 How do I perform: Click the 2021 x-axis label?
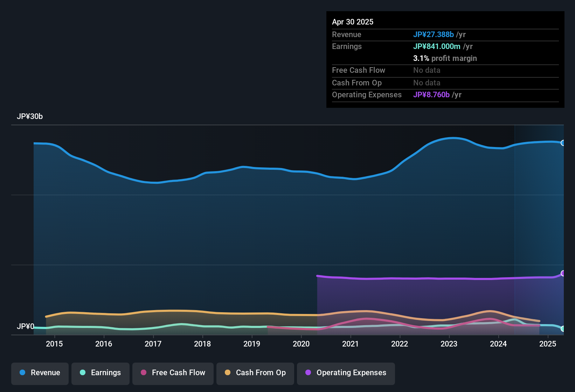coord(351,344)
